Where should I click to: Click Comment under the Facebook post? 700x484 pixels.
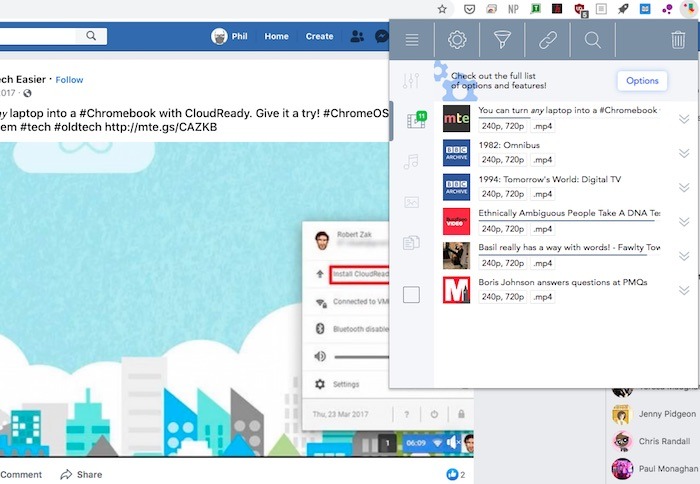[x=21, y=475]
